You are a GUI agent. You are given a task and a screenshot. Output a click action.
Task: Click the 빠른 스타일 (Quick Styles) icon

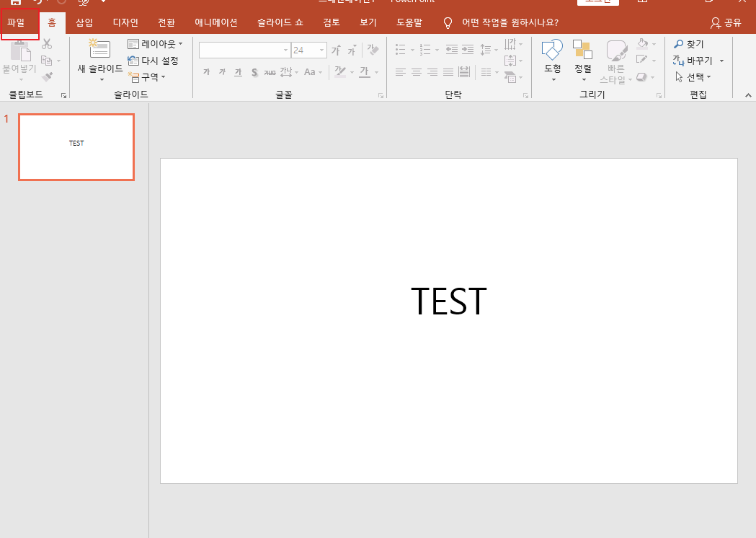[x=617, y=50]
